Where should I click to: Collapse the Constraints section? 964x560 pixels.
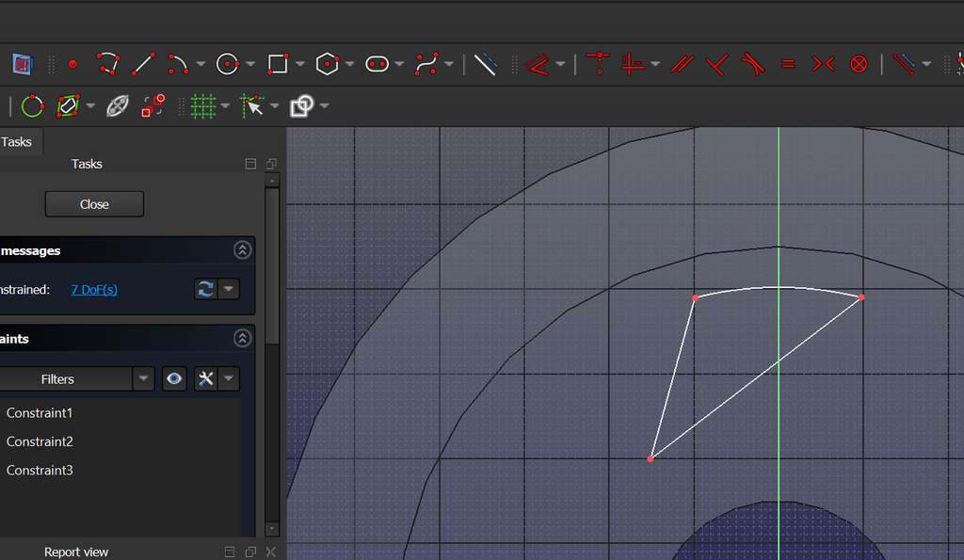coord(242,338)
